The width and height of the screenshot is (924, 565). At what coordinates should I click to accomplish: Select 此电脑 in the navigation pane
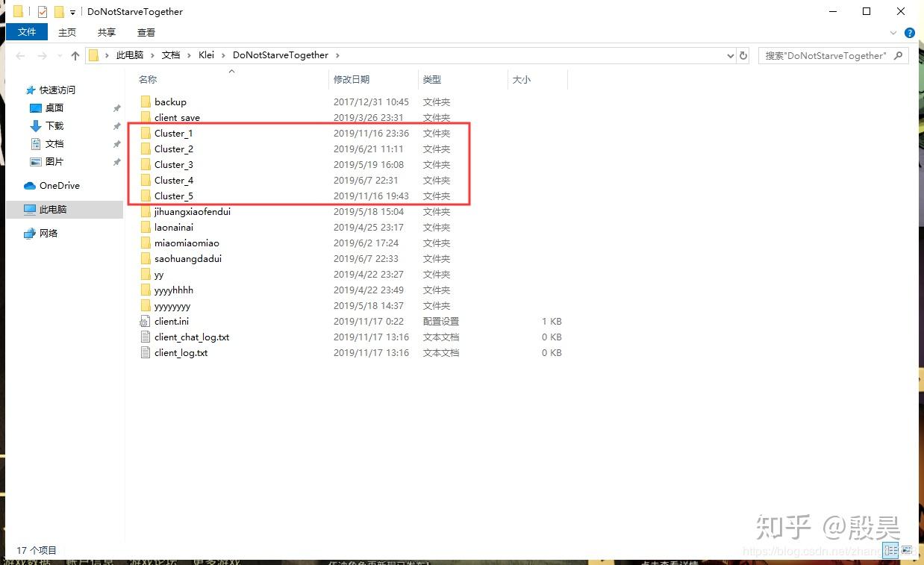(53, 210)
